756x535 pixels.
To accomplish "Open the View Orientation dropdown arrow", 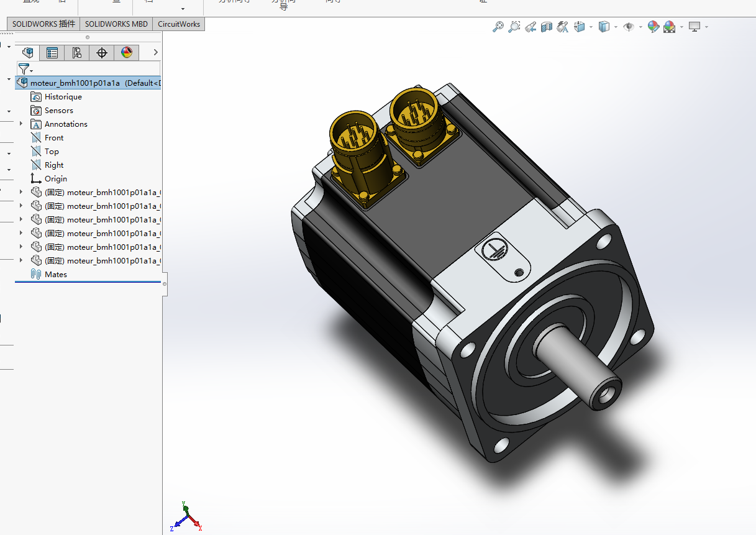I will click(x=590, y=27).
